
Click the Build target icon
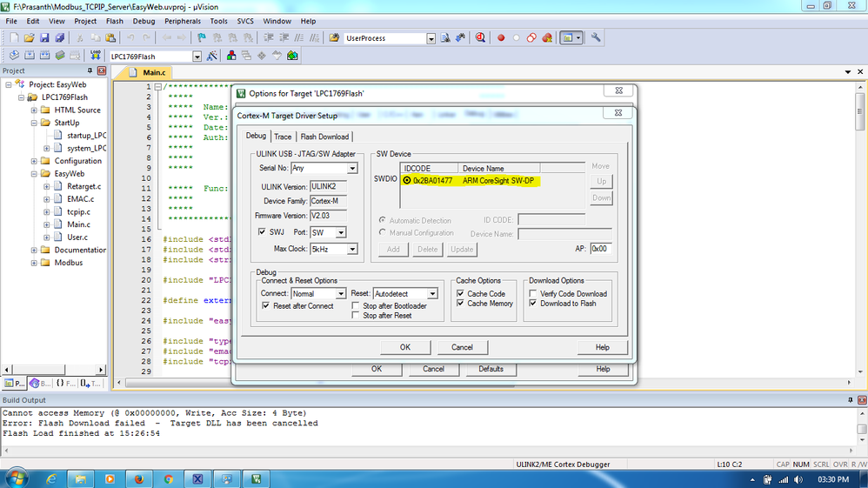point(30,56)
